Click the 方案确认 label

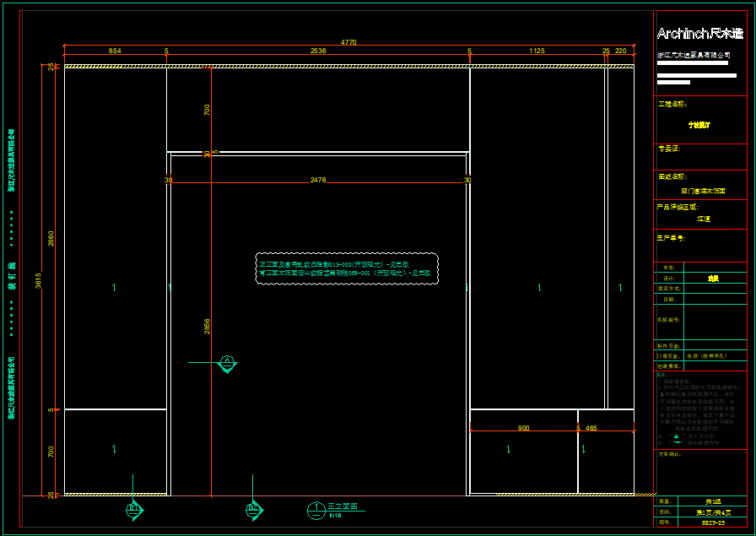(x=670, y=454)
